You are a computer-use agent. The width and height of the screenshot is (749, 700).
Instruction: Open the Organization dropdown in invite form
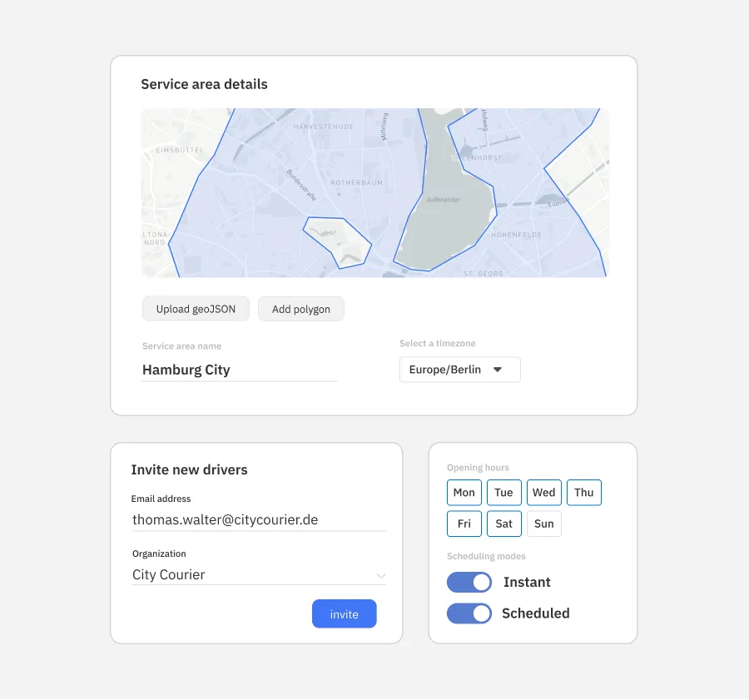258,574
